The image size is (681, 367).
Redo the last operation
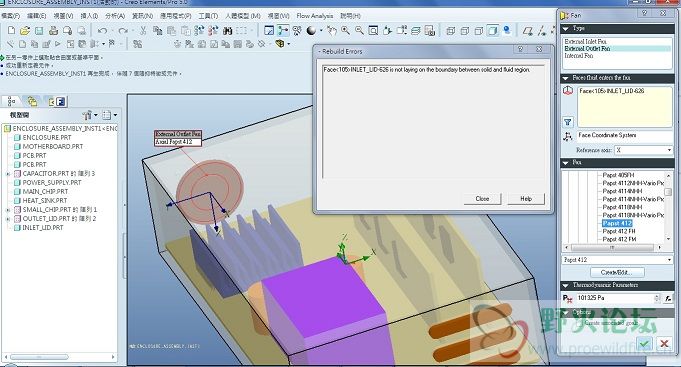click(123, 30)
